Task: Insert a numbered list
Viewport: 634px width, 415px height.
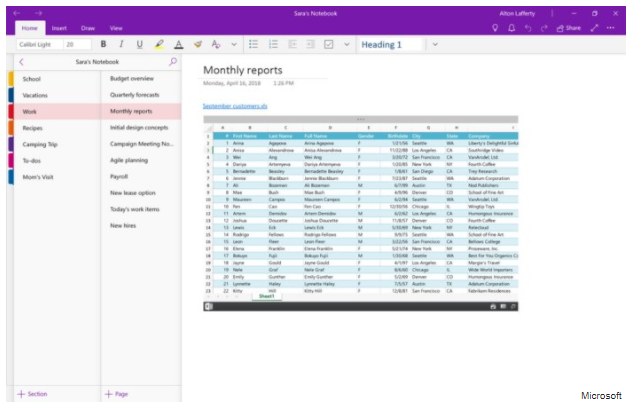Action: pos(273,44)
